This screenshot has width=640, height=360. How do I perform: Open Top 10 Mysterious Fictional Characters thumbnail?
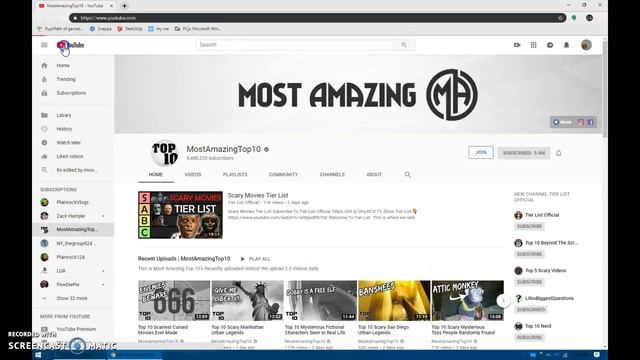(321, 300)
